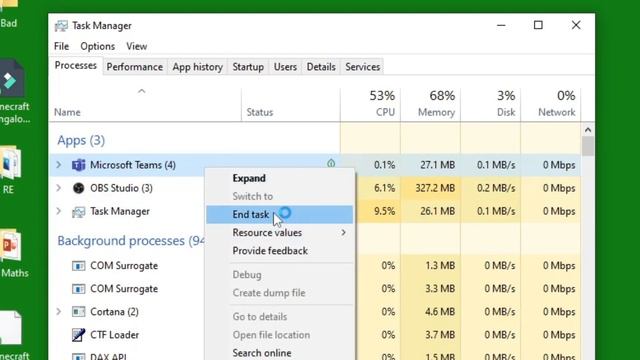Close the Task Manager window

(576, 25)
